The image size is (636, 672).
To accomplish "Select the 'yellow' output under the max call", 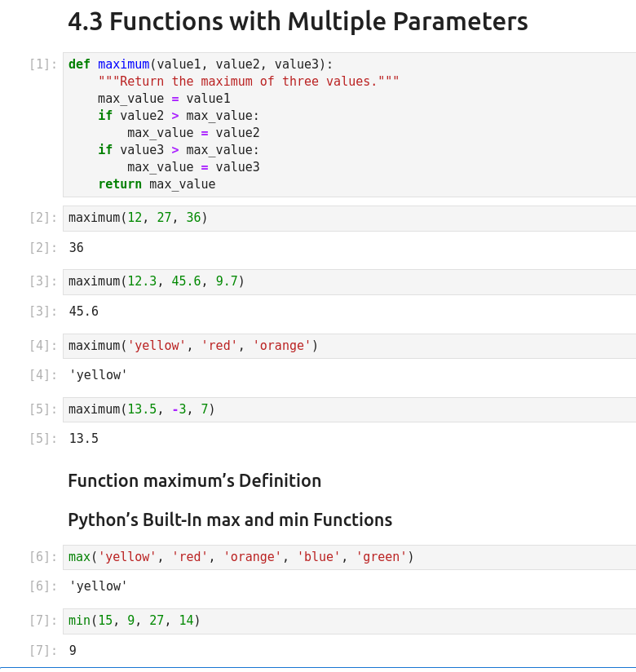I will [98, 586].
